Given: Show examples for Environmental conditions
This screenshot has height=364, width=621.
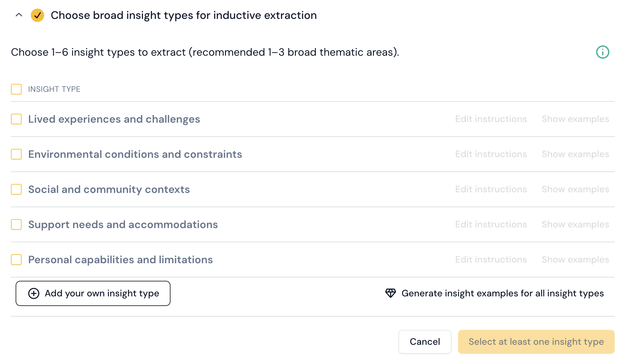Looking at the screenshot, I should tap(575, 154).
